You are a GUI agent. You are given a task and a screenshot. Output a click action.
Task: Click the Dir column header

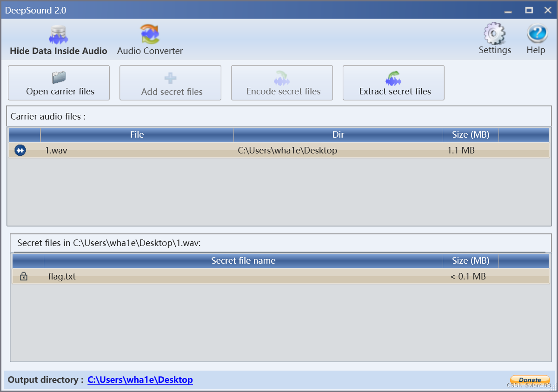pyautogui.click(x=338, y=134)
